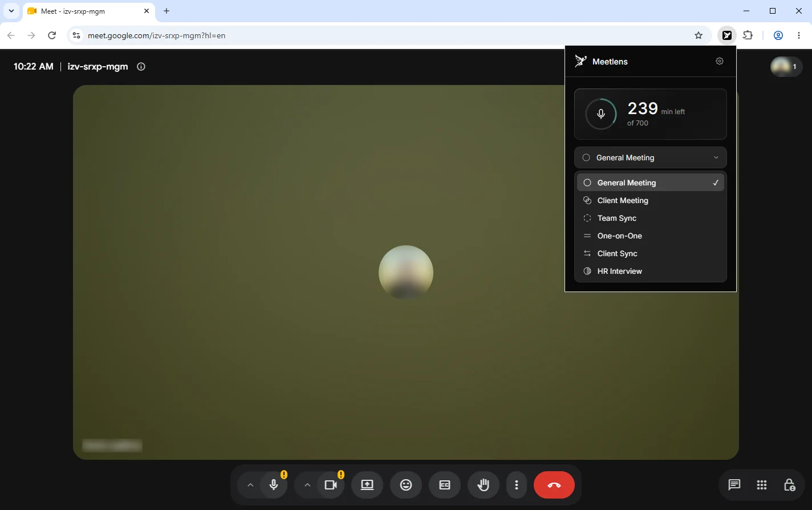This screenshot has height=510, width=812.
Task: Bookmark this page with star icon
Action: 699,35
